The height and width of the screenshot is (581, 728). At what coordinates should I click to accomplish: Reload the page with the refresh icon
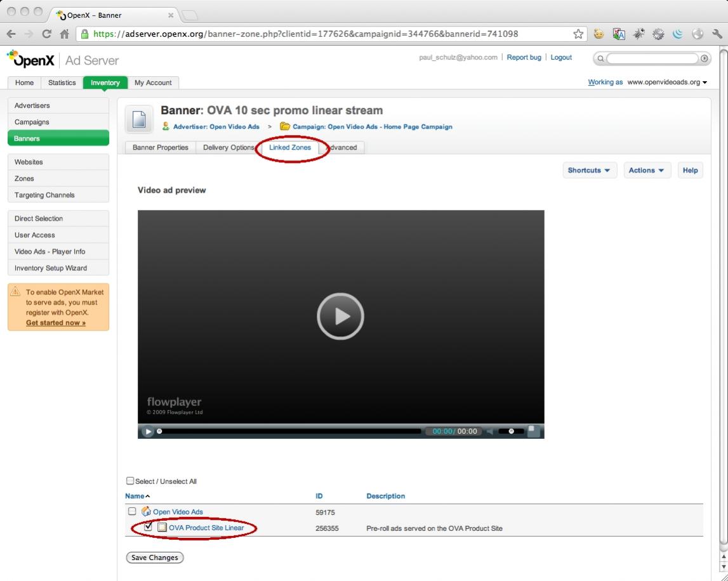coord(46,34)
